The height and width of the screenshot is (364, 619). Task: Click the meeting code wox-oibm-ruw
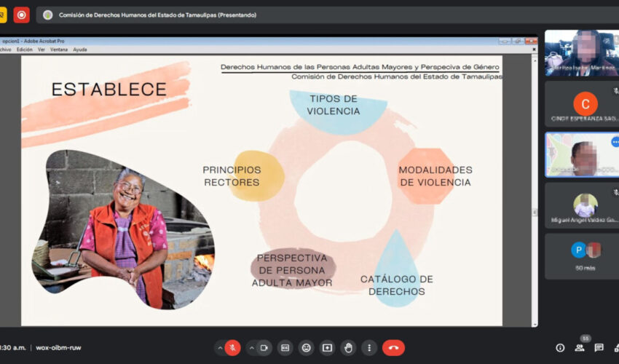58,348
